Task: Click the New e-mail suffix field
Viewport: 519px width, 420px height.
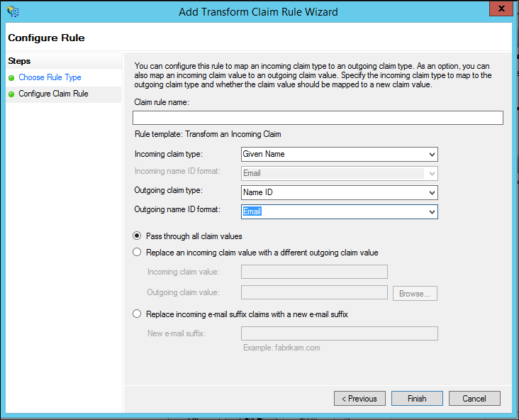Action: point(340,333)
